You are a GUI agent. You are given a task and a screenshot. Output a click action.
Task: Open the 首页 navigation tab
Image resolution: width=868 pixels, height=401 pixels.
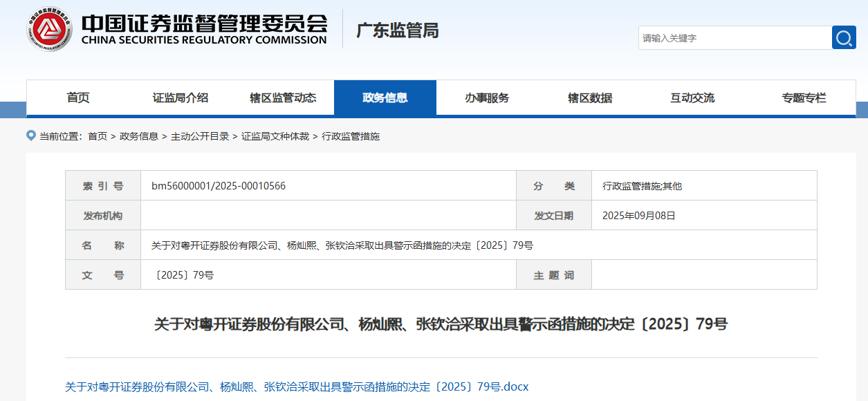[x=78, y=97]
